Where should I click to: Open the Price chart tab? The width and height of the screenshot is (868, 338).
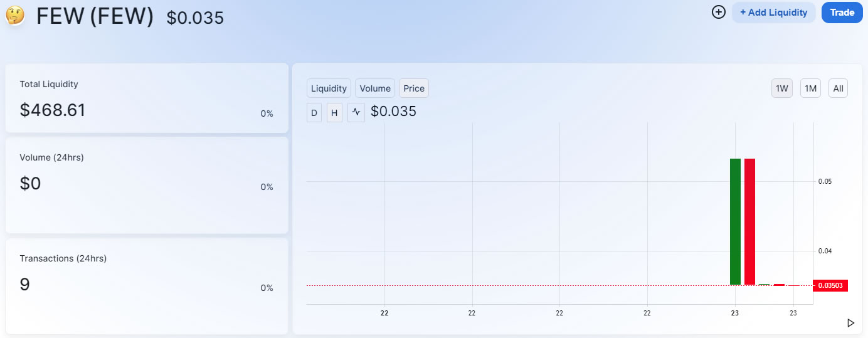click(x=414, y=88)
